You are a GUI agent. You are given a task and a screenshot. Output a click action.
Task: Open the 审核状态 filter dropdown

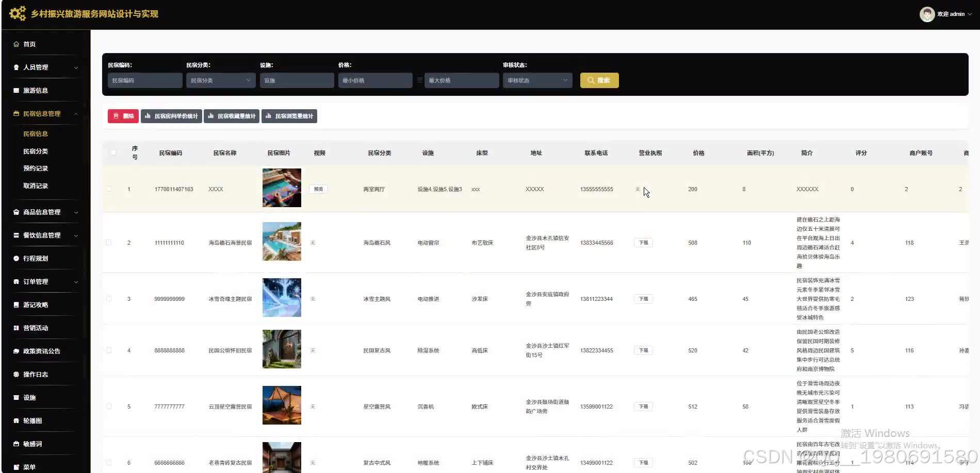[x=537, y=80]
